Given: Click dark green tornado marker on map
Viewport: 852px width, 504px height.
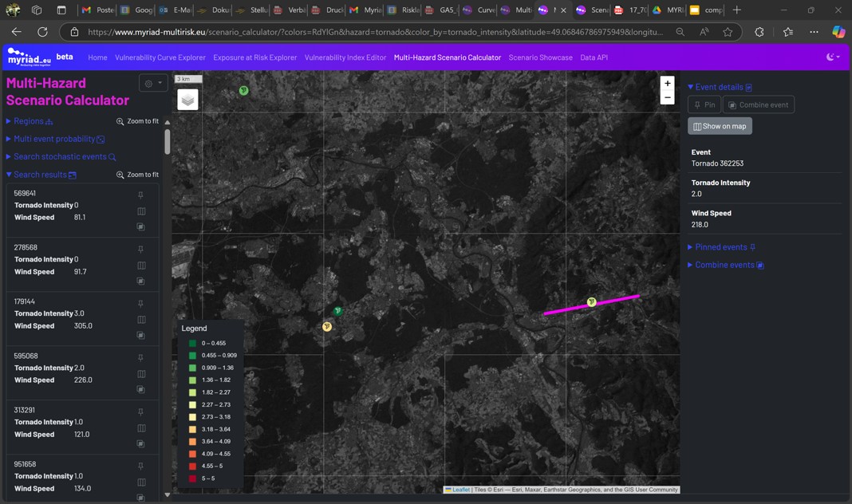Looking at the screenshot, I should coord(338,311).
